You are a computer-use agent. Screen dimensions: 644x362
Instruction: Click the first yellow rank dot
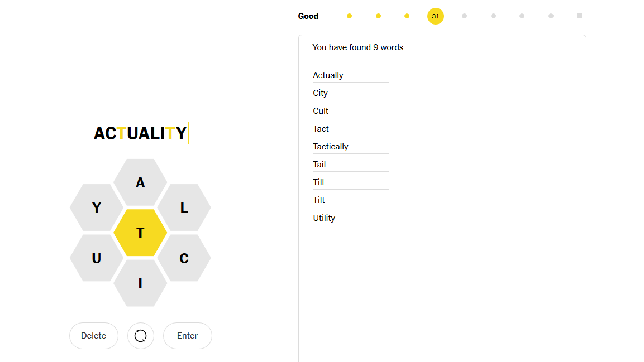point(349,16)
